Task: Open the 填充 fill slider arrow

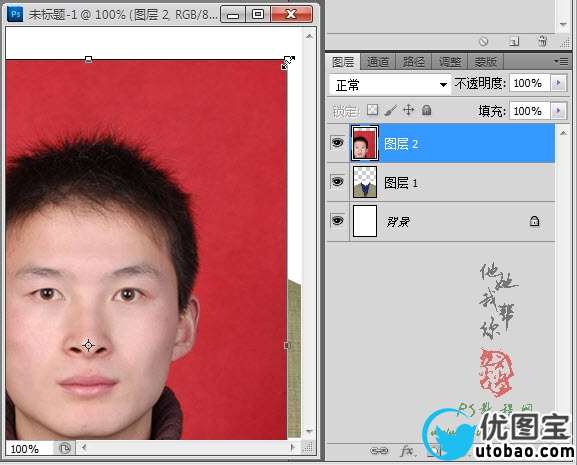Action: pos(559,111)
